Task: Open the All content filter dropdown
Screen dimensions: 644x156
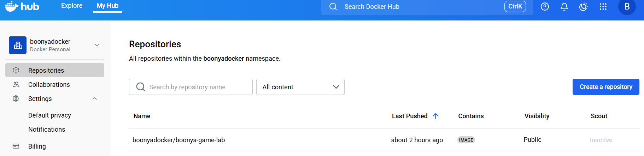Action: click(x=300, y=87)
